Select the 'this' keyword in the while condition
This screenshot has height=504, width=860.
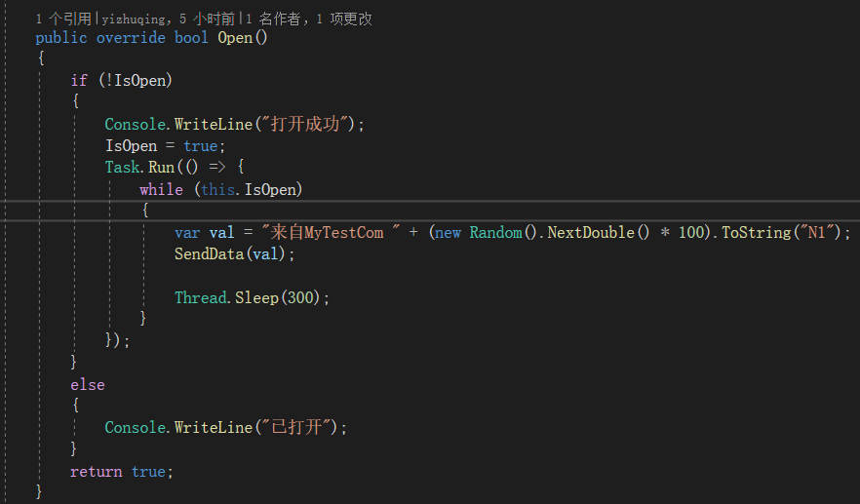click(217, 190)
